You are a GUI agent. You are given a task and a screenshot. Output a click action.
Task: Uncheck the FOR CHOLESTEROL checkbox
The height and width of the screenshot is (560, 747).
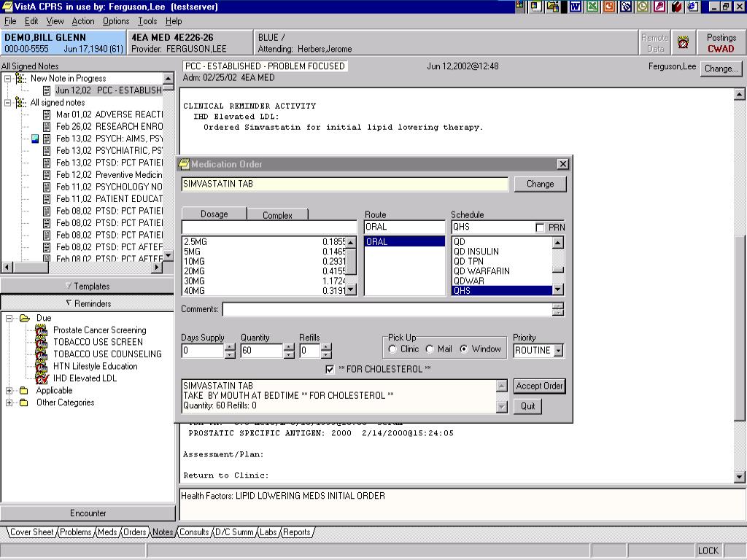[x=330, y=369]
